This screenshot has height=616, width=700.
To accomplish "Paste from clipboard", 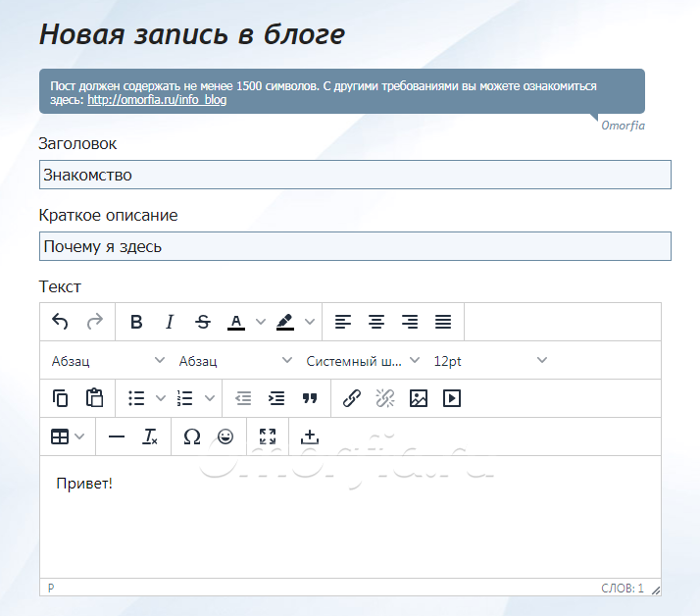I will pos(95,398).
